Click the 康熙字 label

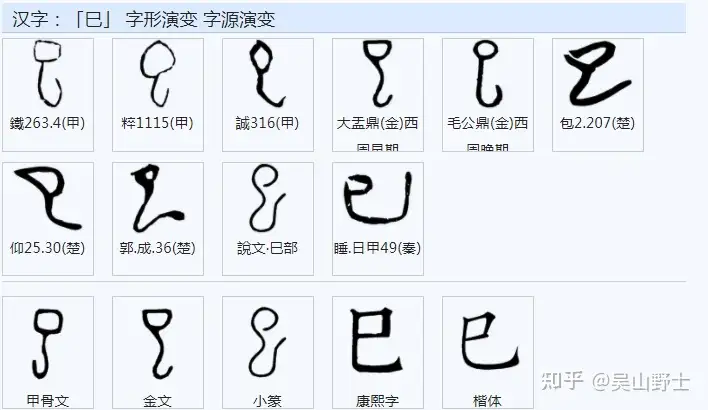click(x=377, y=401)
